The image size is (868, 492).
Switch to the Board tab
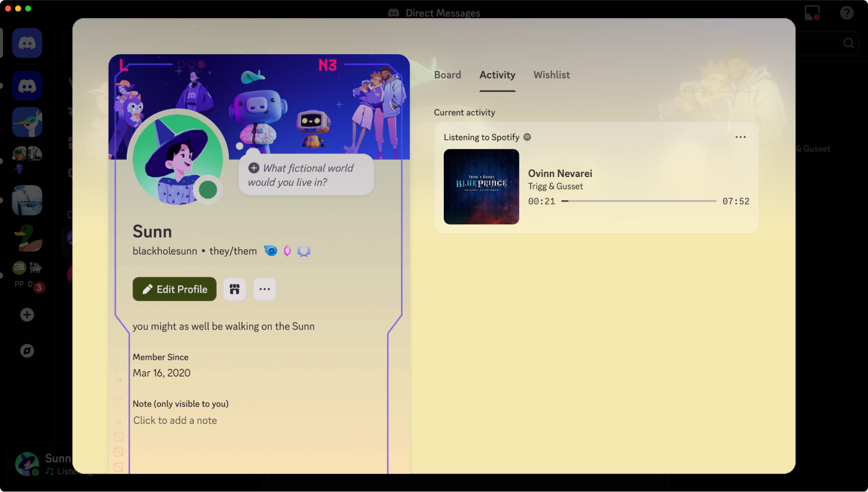[x=447, y=75]
